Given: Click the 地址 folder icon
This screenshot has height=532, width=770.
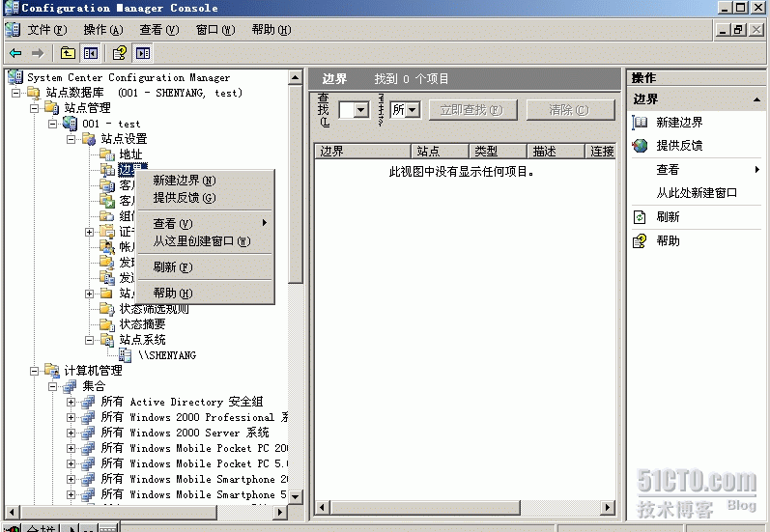Looking at the screenshot, I should point(107,154).
